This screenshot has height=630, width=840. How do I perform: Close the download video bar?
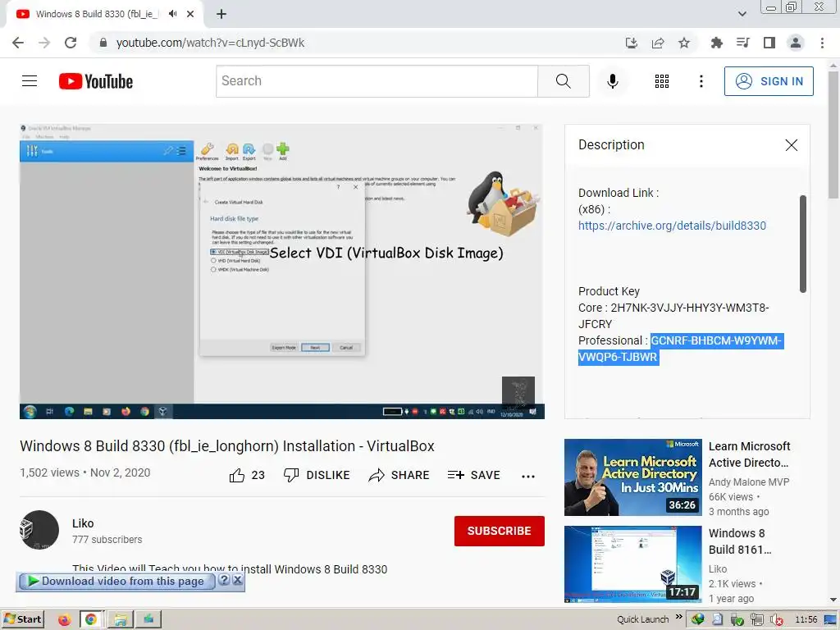click(238, 580)
